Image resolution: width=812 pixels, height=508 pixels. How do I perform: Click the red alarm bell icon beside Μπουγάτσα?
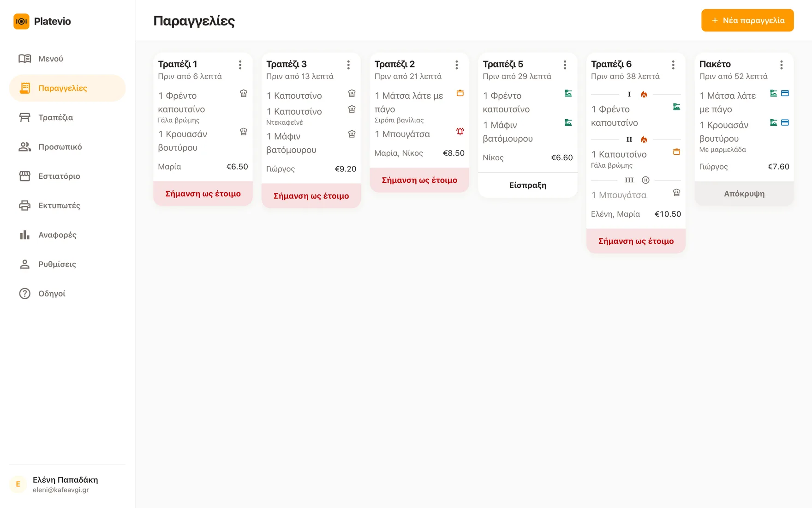(460, 132)
